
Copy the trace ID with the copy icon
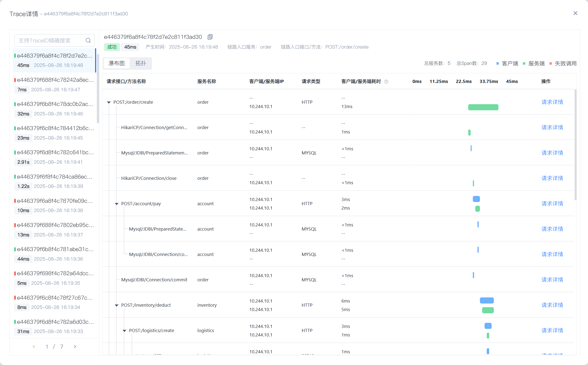point(210,37)
